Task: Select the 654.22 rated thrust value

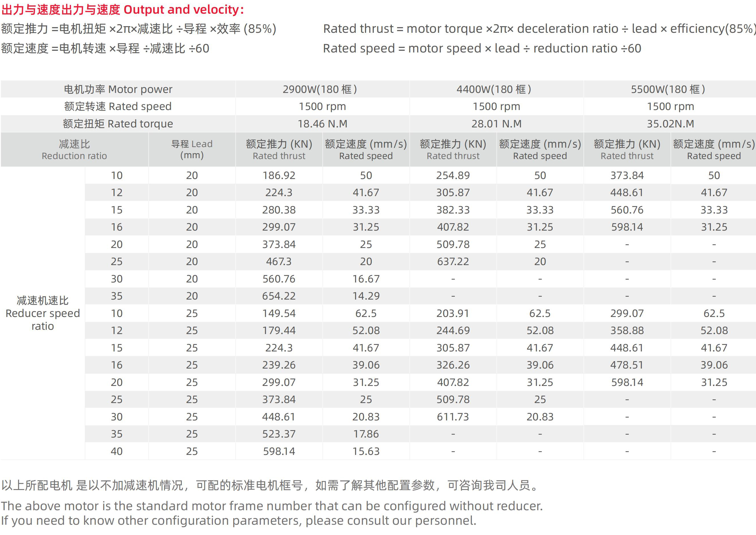Action: coord(279,296)
